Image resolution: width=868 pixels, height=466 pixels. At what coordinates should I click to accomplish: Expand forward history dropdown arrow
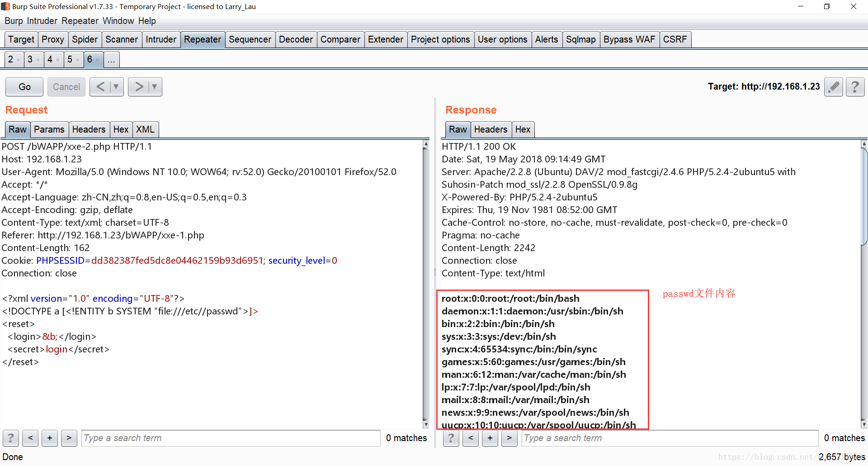pyautogui.click(x=155, y=87)
